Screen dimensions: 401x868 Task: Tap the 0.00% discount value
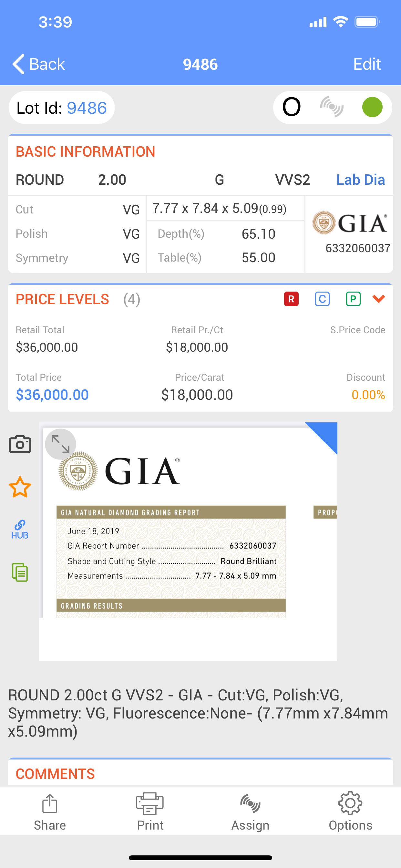pyautogui.click(x=368, y=395)
